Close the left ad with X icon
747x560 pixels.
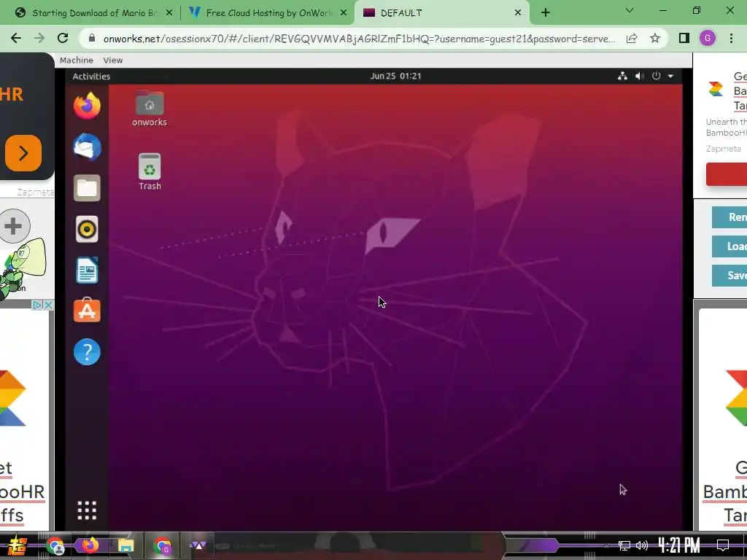48,305
